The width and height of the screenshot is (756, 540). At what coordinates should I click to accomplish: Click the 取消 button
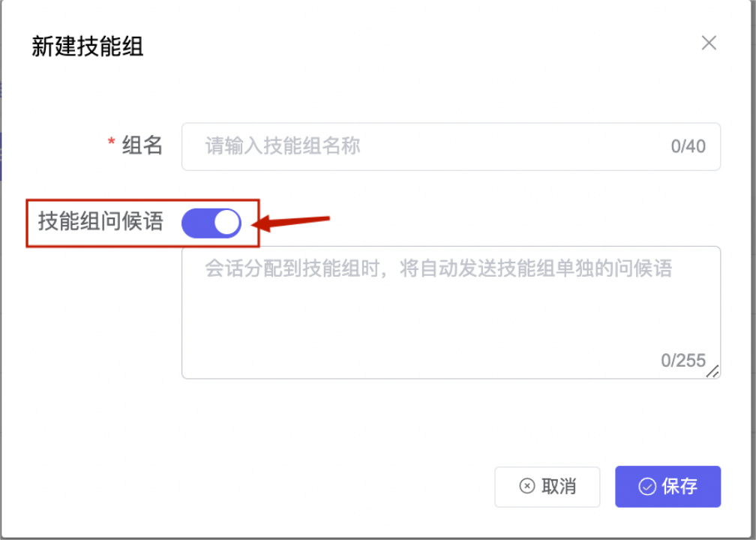tap(547, 487)
